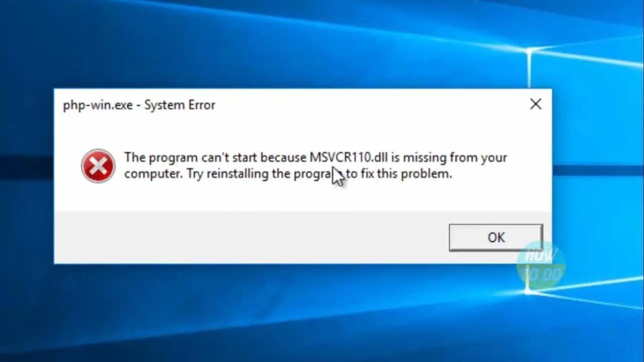Click the word computer in the message
The height and width of the screenshot is (362, 644).
tap(153, 174)
